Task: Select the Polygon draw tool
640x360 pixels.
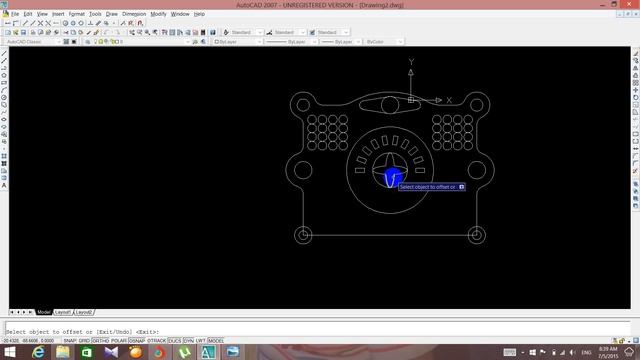Action: click(4, 76)
